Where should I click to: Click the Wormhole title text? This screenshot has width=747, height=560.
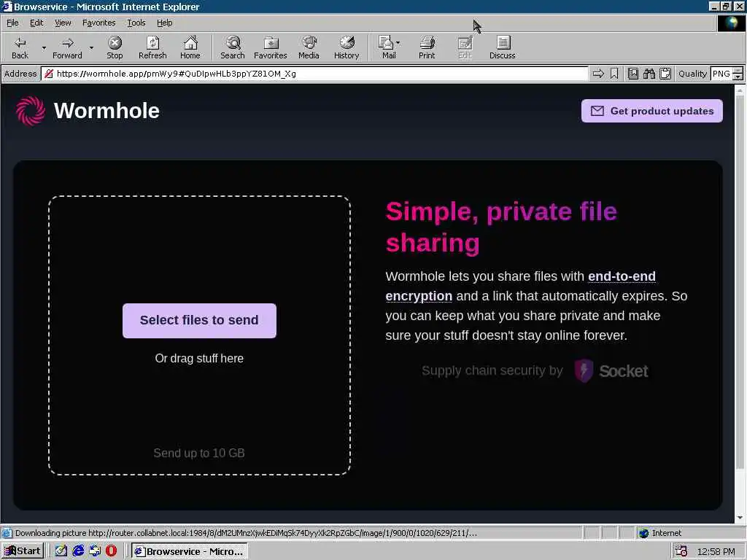[x=107, y=111]
